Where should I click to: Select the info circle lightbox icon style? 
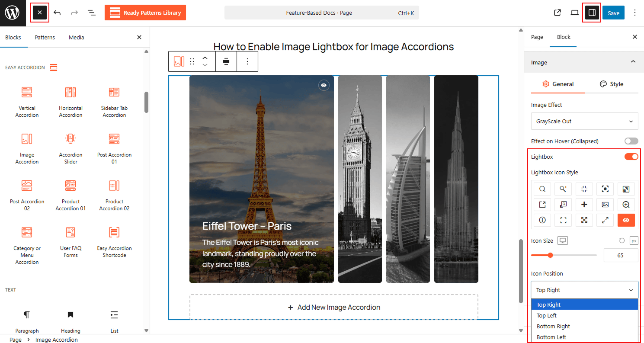542,220
